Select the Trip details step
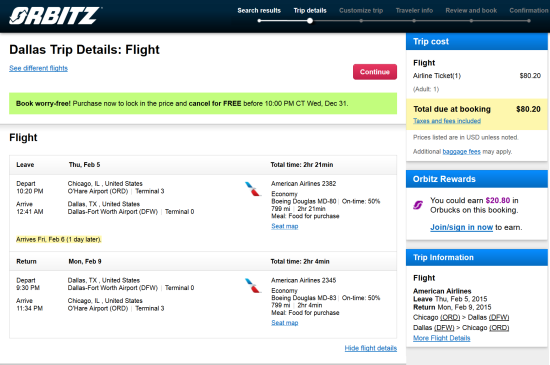 click(310, 11)
